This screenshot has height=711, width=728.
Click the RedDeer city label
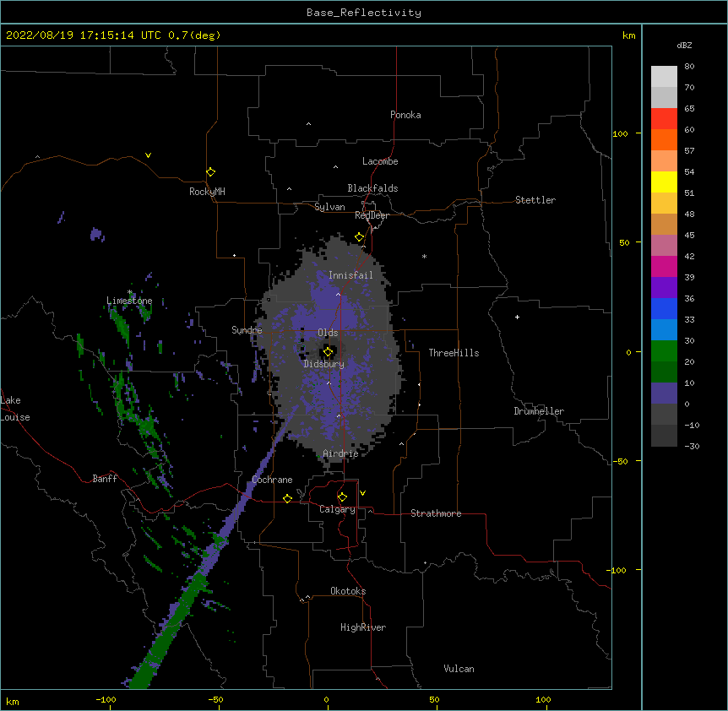(x=372, y=215)
